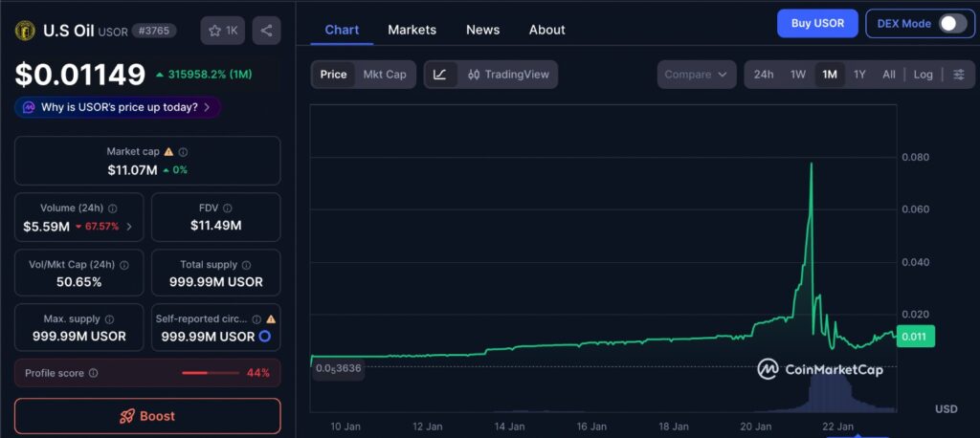Toggle DEX Mode switch
Viewport: 980px width, 438px height.
coord(952,24)
